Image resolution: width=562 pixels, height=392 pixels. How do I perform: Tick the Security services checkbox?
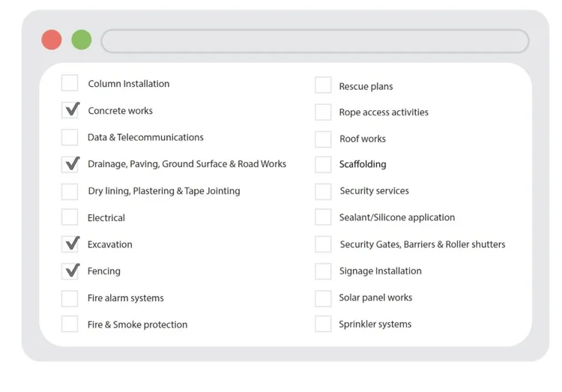323,191
